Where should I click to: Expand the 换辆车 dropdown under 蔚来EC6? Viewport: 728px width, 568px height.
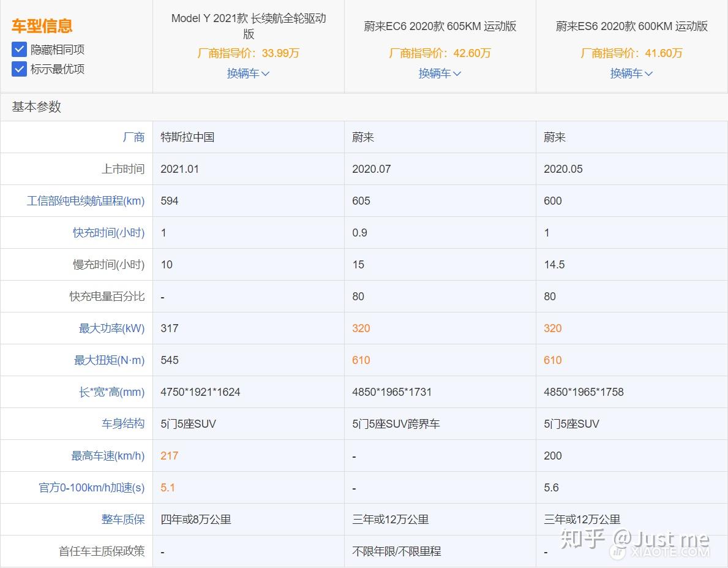(x=440, y=73)
